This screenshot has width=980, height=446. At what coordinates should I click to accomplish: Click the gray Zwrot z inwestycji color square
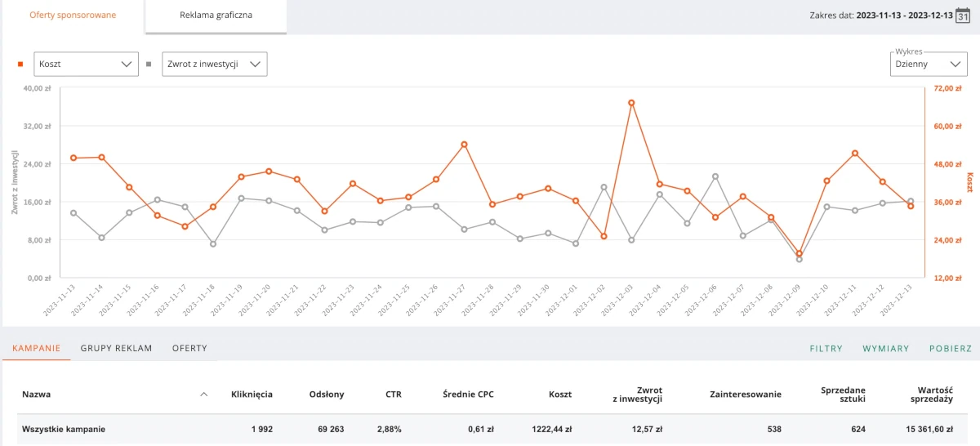(x=149, y=64)
